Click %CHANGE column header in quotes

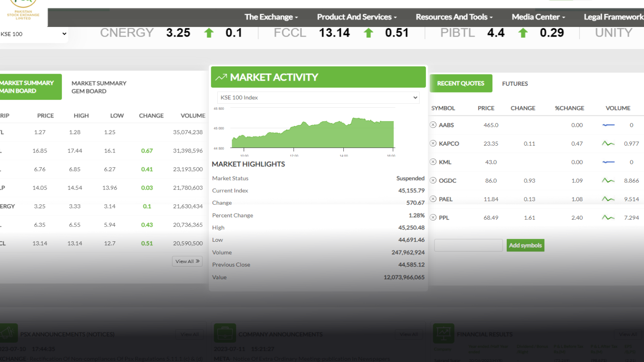(570, 108)
